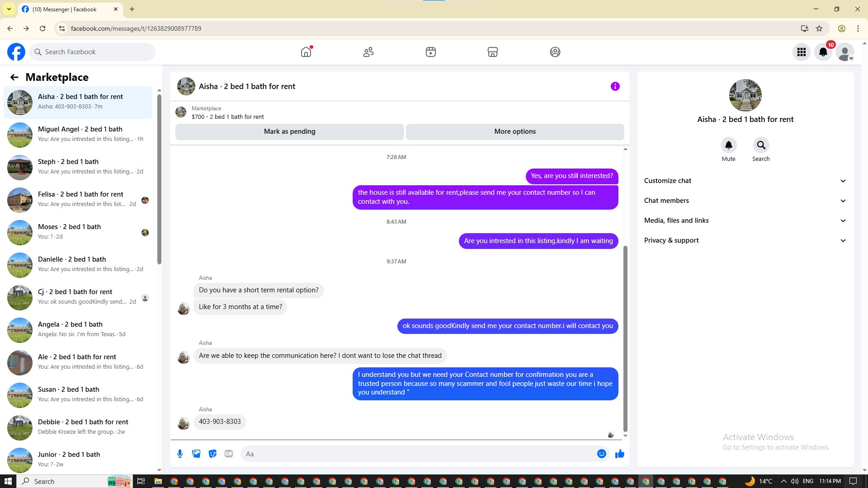Expand the Chat members section
Image resolution: width=868 pixels, height=488 pixels.
745,201
